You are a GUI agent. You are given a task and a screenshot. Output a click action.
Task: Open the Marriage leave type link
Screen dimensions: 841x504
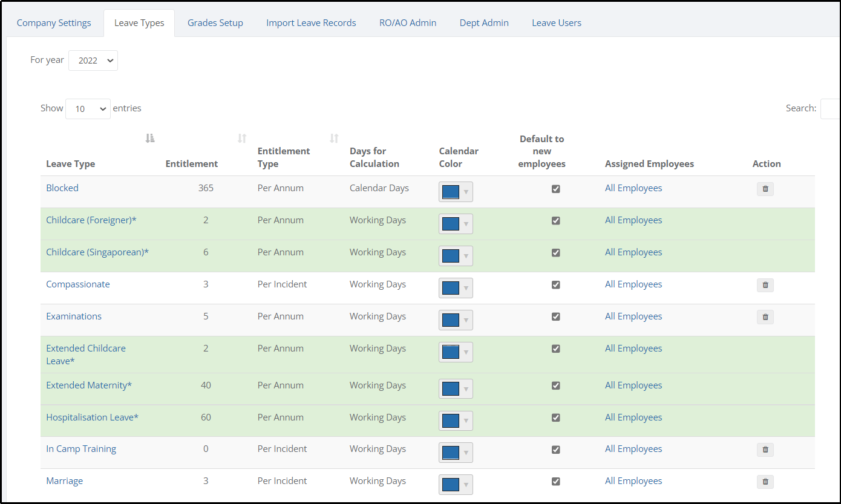65,481
